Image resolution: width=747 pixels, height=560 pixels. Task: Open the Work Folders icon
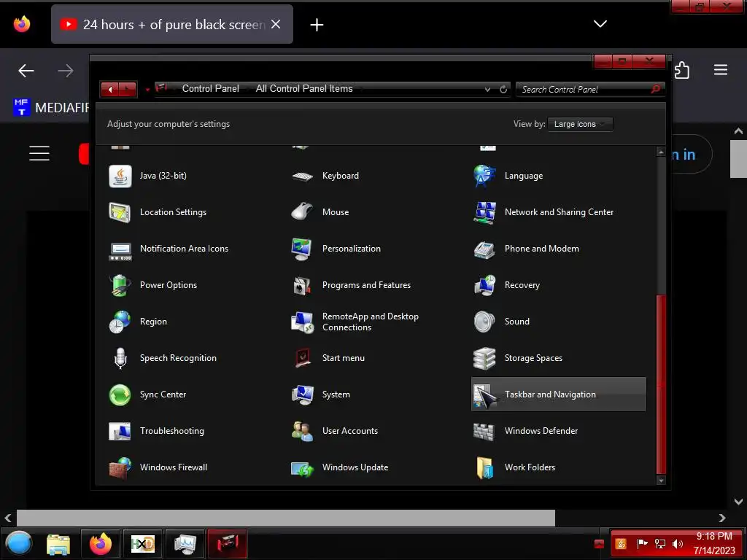tap(484, 467)
